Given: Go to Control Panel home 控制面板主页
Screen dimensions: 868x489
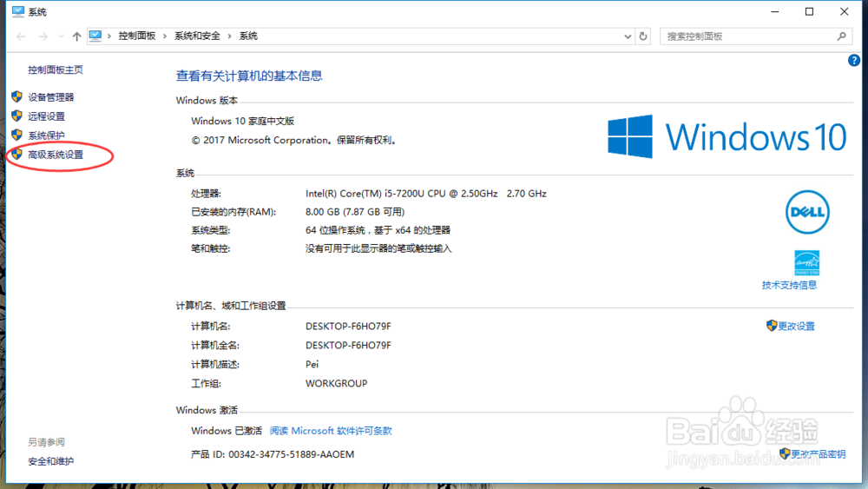Looking at the screenshot, I should 56,69.
